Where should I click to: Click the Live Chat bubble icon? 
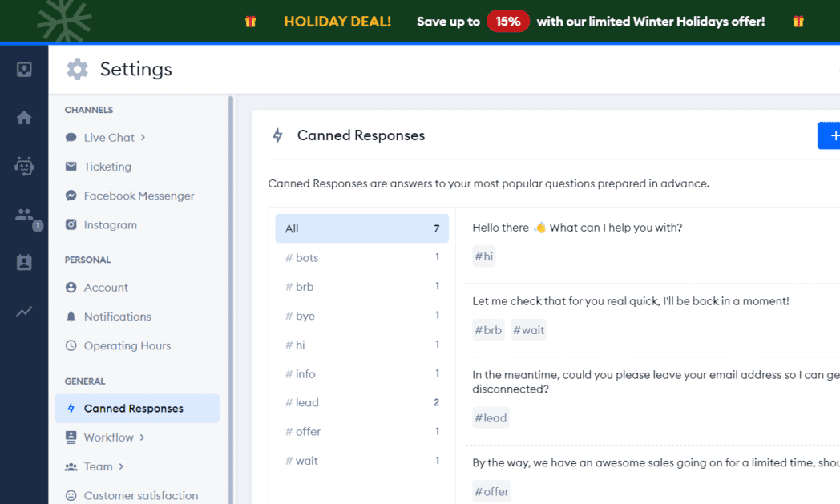[x=71, y=137]
